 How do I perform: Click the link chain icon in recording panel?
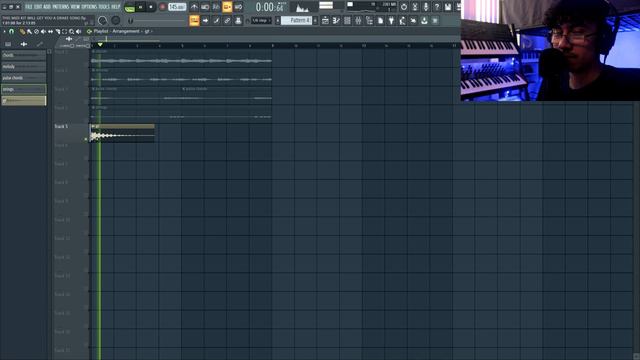coord(227,20)
